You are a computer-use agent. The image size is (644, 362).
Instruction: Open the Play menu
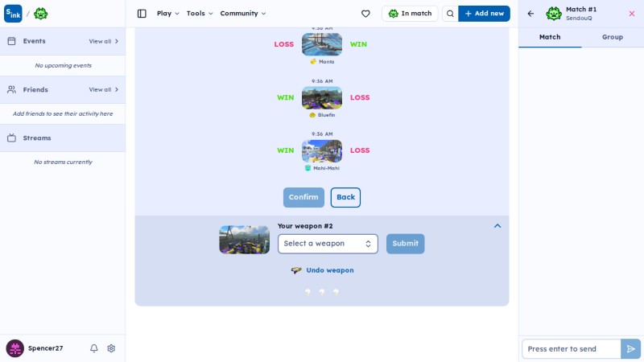pyautogui.click(x=168, y=14)
